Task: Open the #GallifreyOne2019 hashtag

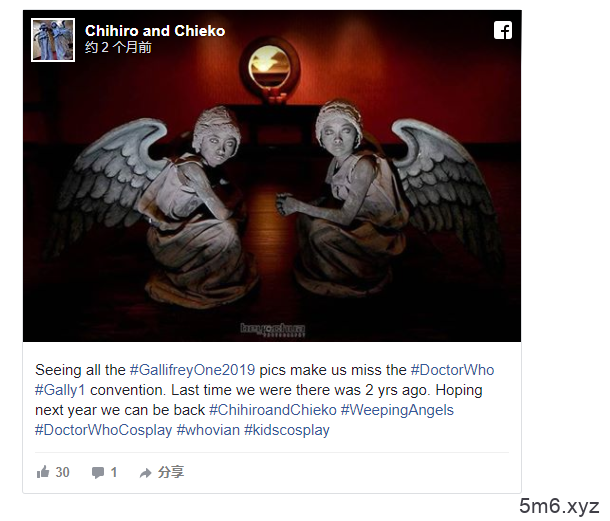Action: point(192,370)
